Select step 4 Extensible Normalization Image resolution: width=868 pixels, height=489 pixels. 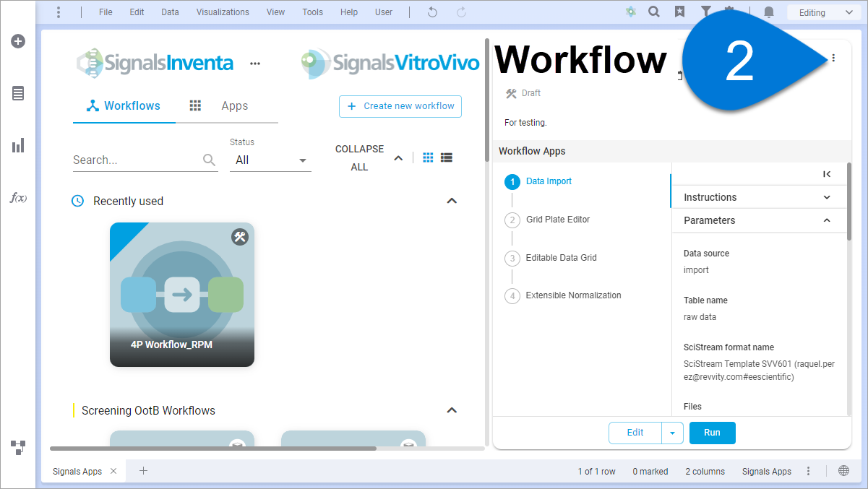point(563,295)
